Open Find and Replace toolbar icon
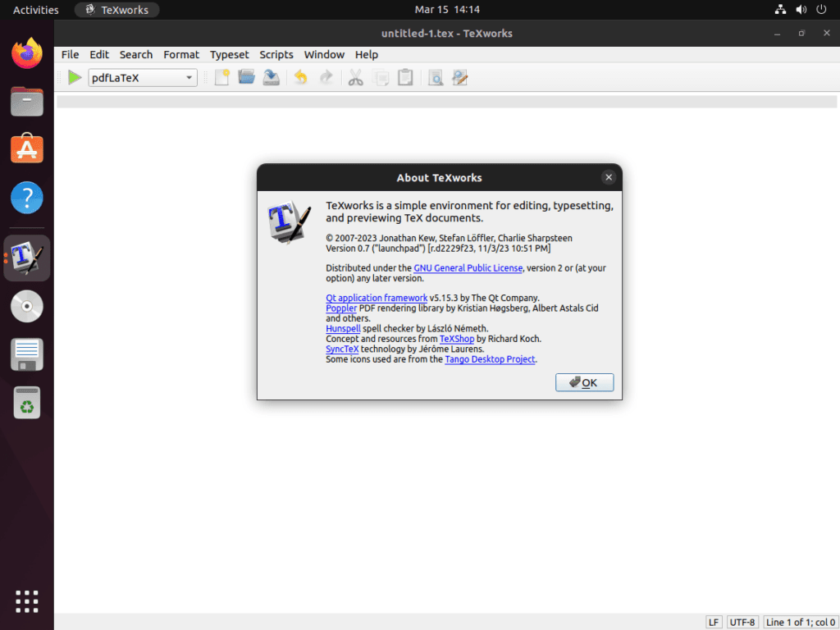 click(x=460, y=77)
